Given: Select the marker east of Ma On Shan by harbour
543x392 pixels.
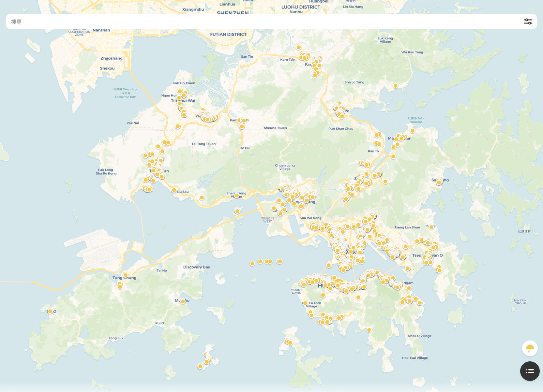Looking at the screenshot, I should [413, 131].
